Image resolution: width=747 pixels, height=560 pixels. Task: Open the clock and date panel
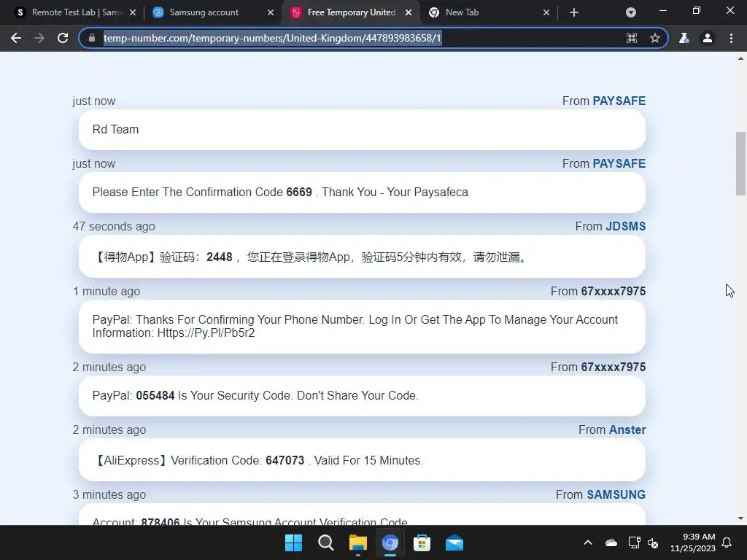click(693, 542)
